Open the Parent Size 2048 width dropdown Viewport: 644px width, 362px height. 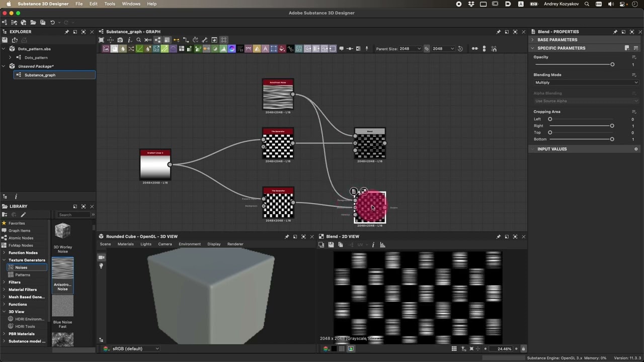(x=410, y=49)
